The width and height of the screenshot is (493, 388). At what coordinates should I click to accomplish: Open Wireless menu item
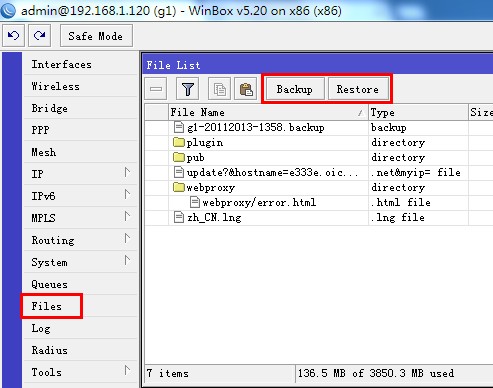click(80, 86)
